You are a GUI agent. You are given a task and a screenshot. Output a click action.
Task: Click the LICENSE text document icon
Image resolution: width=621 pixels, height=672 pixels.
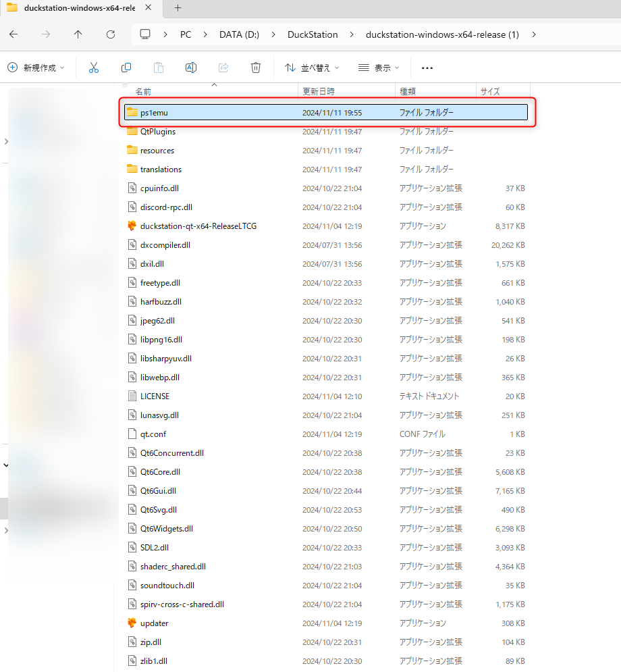[x=132, y=396]
